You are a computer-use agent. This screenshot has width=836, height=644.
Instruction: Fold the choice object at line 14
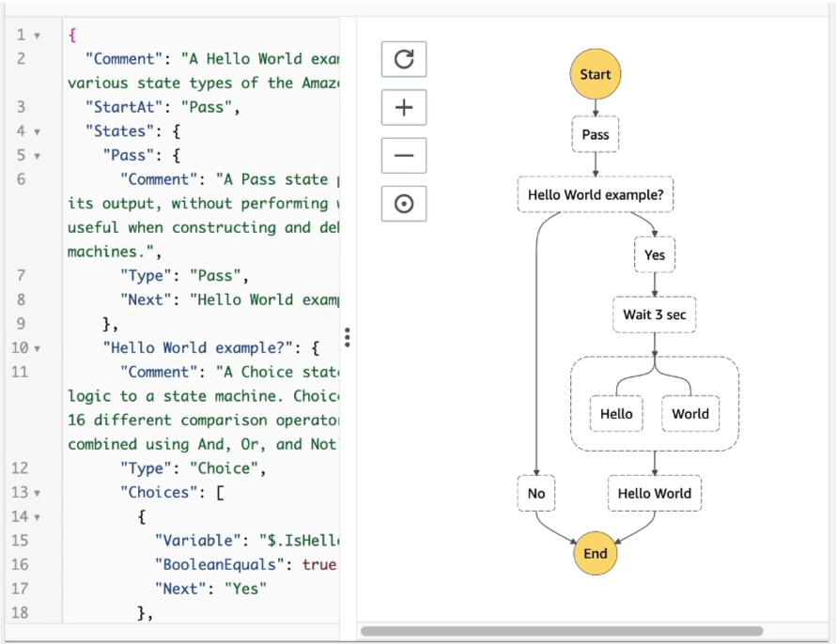pyautogui.click(x=38, y=517)
